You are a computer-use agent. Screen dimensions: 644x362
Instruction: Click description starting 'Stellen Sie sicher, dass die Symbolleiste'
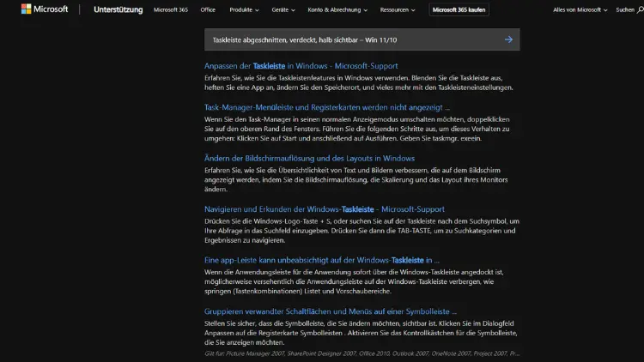(x=361, y=333)
